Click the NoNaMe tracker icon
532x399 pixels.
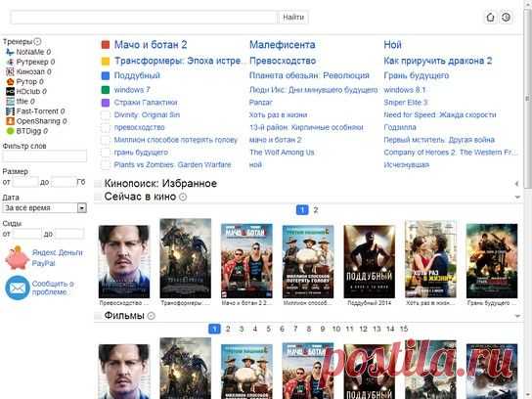[10, 52]
